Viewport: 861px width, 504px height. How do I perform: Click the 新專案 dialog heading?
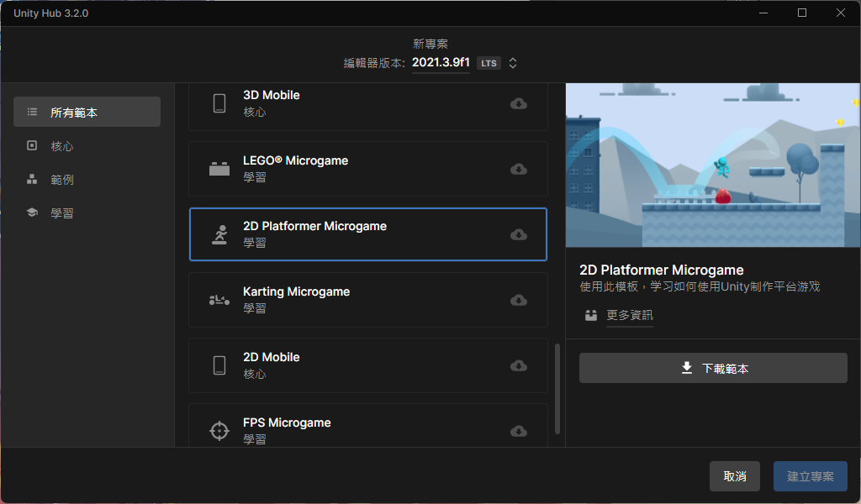click(x=430, y=44)
